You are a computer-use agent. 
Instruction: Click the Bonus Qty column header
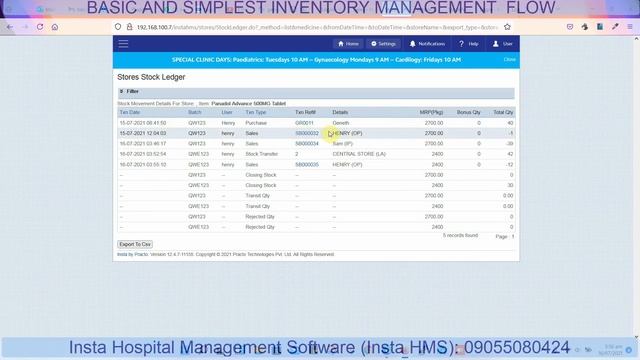pos(469,112)
